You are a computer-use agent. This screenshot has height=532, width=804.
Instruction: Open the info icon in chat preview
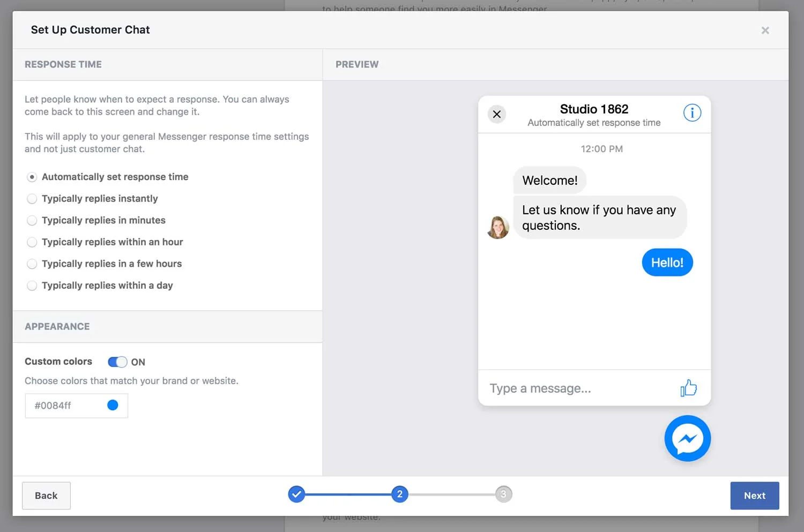click(x=692, y=113)
